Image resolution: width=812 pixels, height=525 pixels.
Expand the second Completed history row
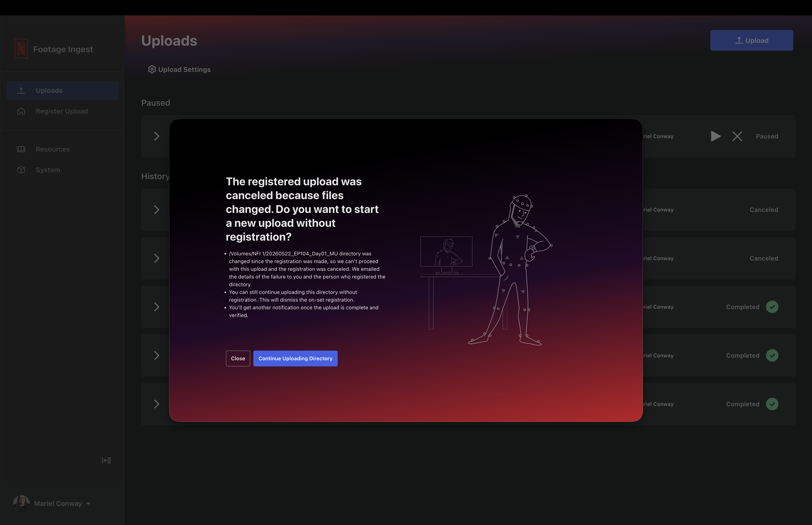(156, 355)
